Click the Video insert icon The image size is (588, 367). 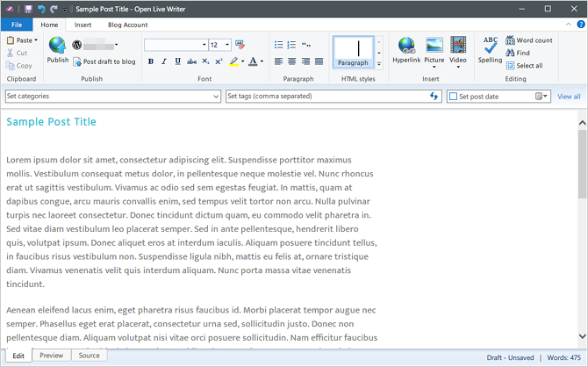click(458, 45)
